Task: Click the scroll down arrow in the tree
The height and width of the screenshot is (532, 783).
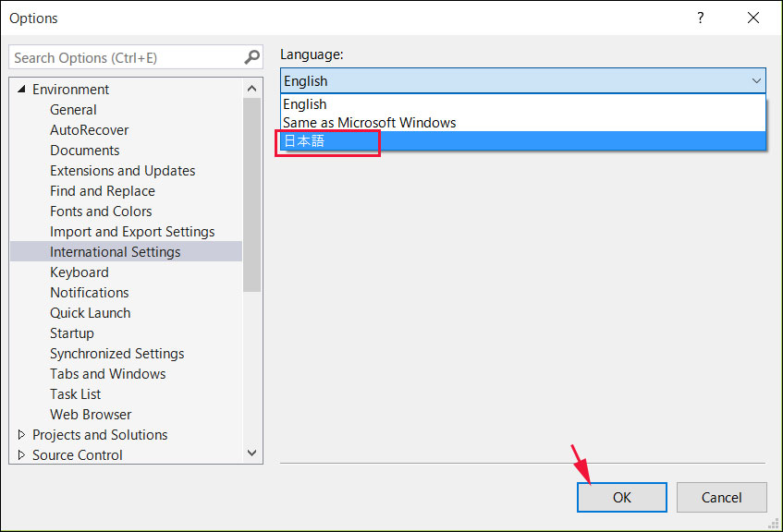Action: [251, 453]
